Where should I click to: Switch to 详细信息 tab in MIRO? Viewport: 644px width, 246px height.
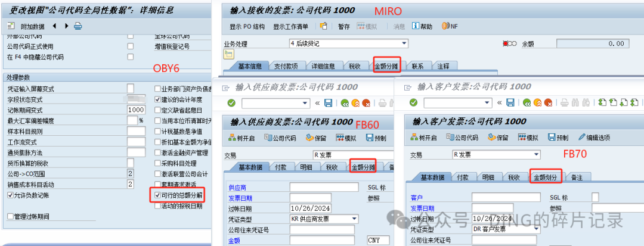point(323,66)
